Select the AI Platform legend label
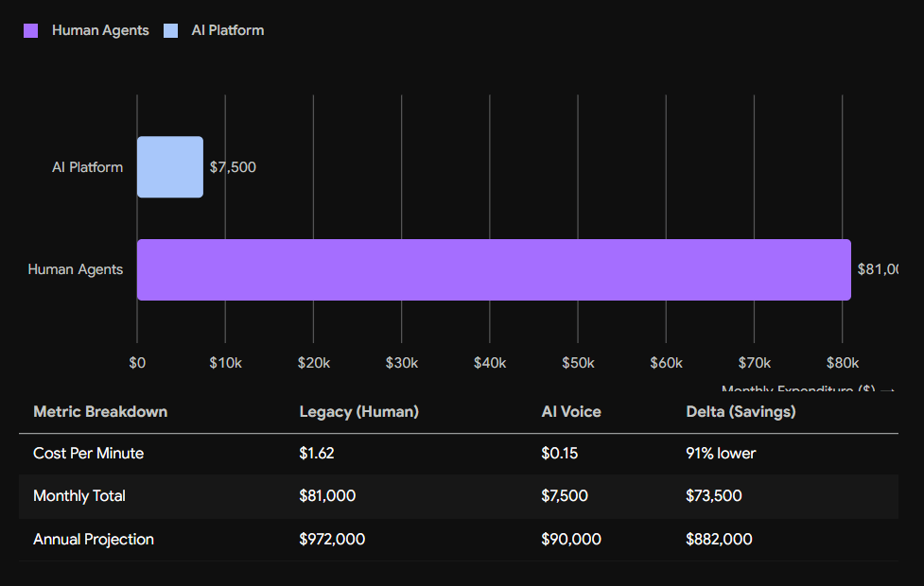This screenshot has width=924, height=586. point(228,30)
